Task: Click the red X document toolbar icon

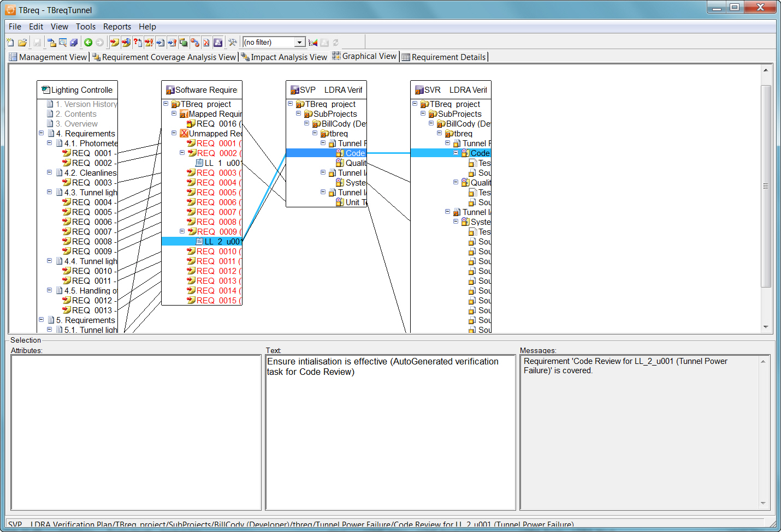Action: pos(206,43)
